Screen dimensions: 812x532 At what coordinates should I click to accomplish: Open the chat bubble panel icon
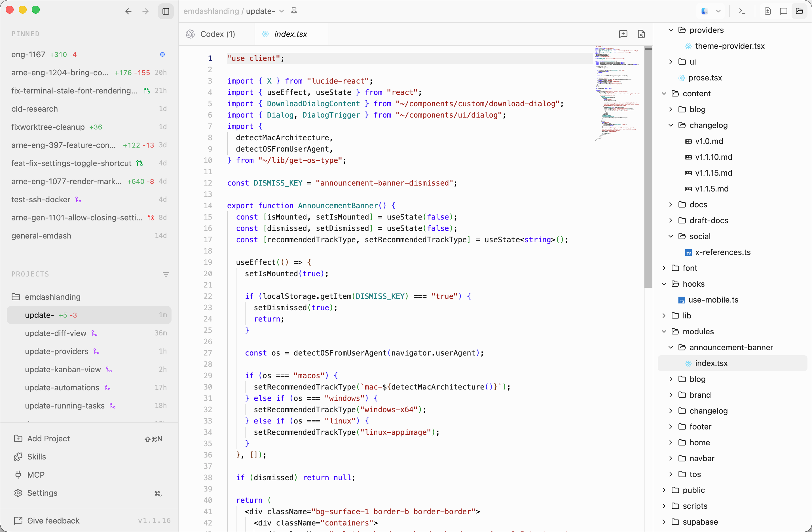click(784, 11)
